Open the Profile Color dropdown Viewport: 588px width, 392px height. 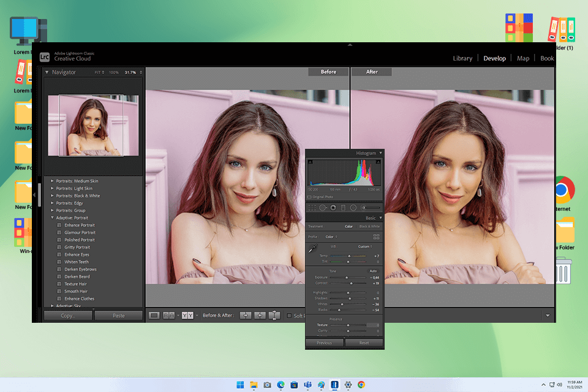coord(331,236)
